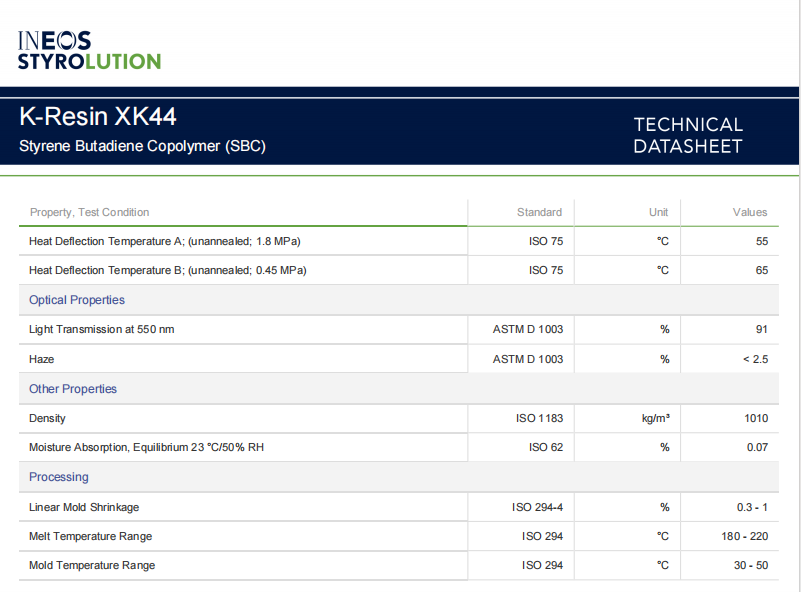The height and width of the screenshot is (592, 801).
Task: Select the Heat Deflection Temperature A row label
Action: tap(165, 241)
